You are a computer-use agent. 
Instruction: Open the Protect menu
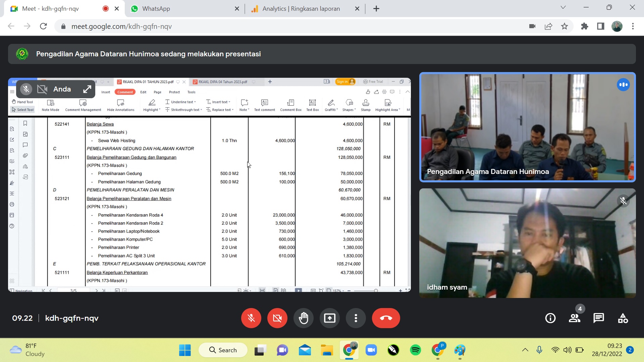174,92
